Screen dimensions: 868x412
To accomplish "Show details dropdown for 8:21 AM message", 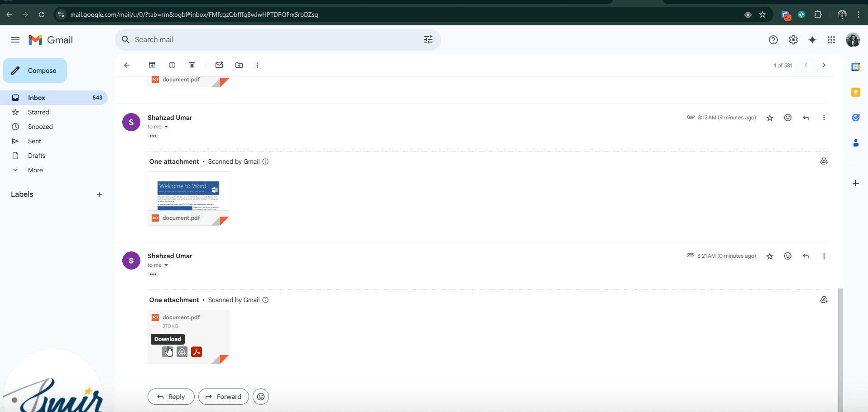I will point(166,265).
